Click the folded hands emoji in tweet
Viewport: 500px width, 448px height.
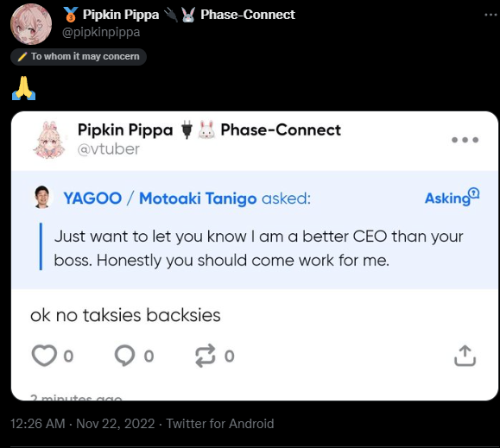pyautogui.click(x=23, y=88)
